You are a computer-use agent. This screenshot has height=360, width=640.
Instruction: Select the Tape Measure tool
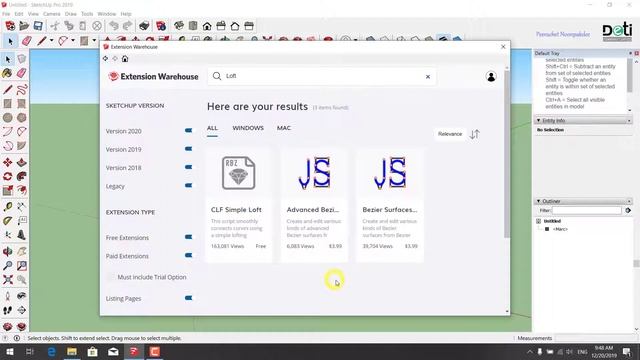(7, 207)
